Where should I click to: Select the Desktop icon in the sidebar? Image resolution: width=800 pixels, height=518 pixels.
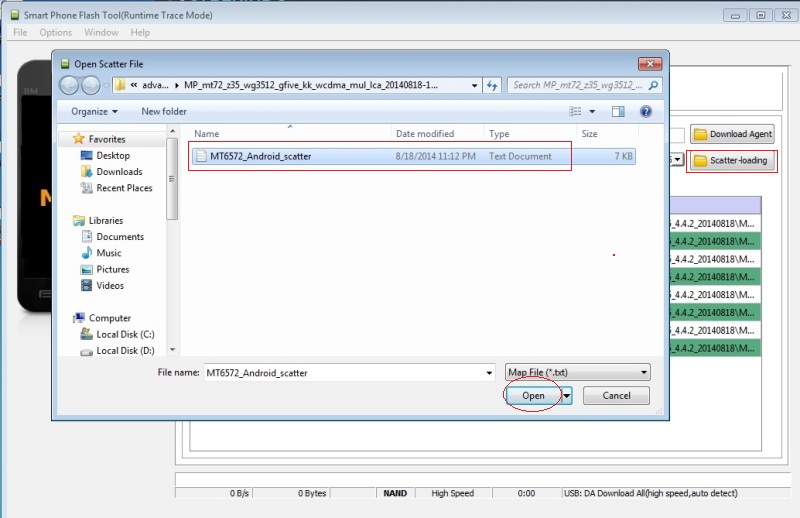[87, 155]
